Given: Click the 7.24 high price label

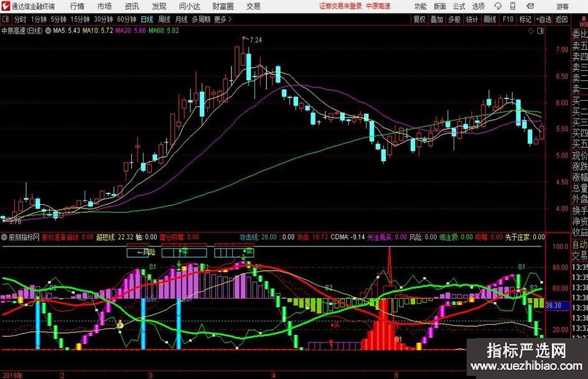Looking at the screenshot, I should click(255, 40).
